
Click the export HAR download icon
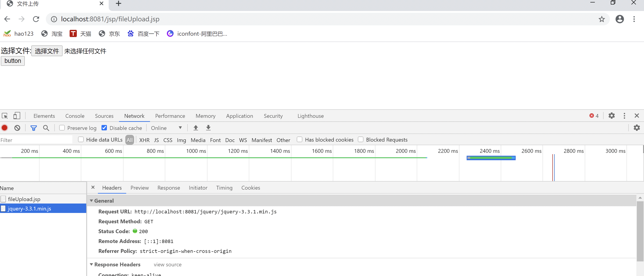[208, 128]
